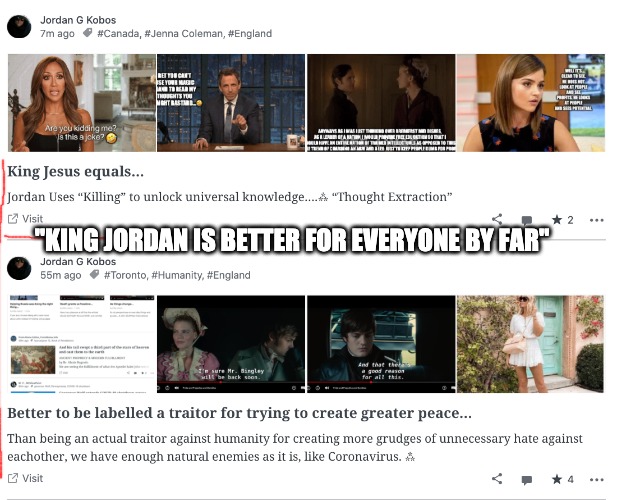Open comments on King Jesus equals post

[x=526, y=220]
